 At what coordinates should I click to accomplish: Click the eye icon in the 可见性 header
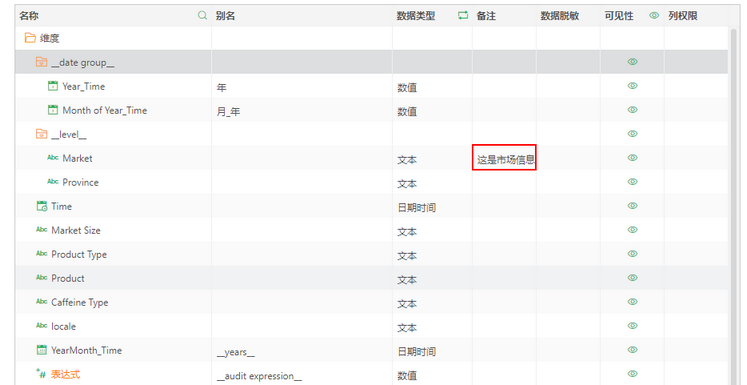coord(654,16)
